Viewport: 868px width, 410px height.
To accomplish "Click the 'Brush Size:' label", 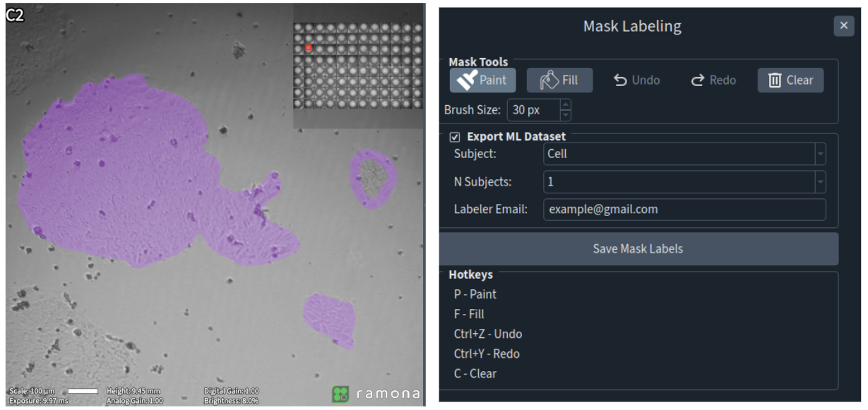I will (x=472, y=110).
